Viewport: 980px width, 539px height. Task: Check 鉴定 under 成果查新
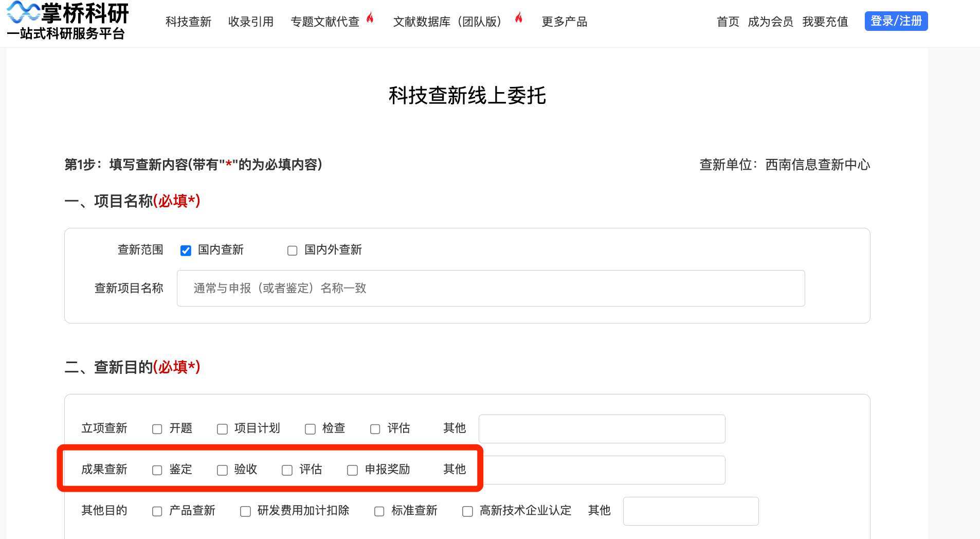click(x=157, y=470)
